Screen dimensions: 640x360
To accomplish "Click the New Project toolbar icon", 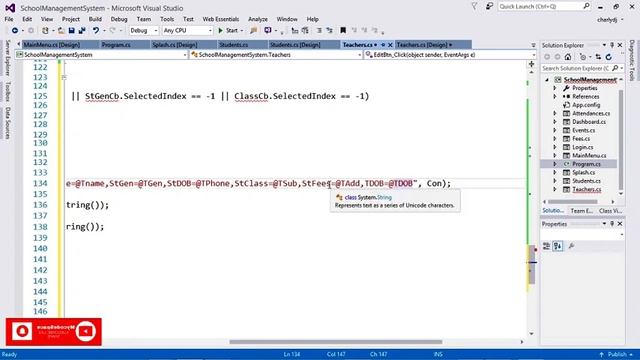I will (45, 31).
